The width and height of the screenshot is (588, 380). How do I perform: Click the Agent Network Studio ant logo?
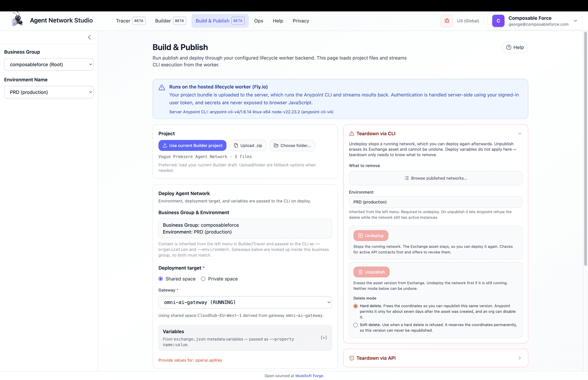point(17,19)
